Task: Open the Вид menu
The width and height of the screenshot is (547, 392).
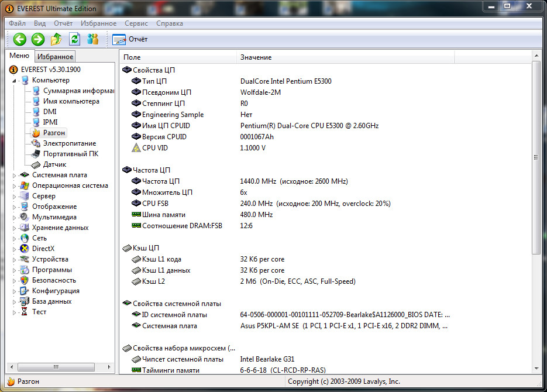Action: point(40,23)
